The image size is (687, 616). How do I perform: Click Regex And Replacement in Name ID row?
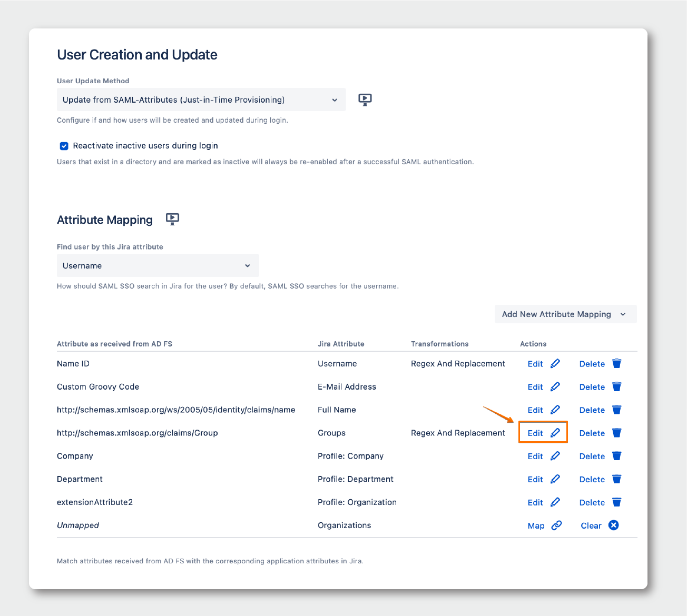point(458,364)
